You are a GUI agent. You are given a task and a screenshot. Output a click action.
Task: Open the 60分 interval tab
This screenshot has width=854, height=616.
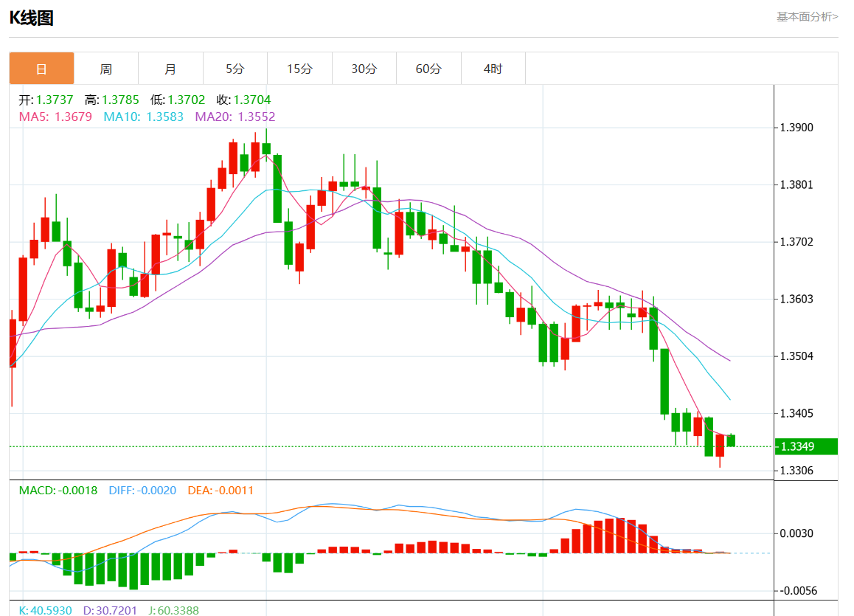coord(428,69)
